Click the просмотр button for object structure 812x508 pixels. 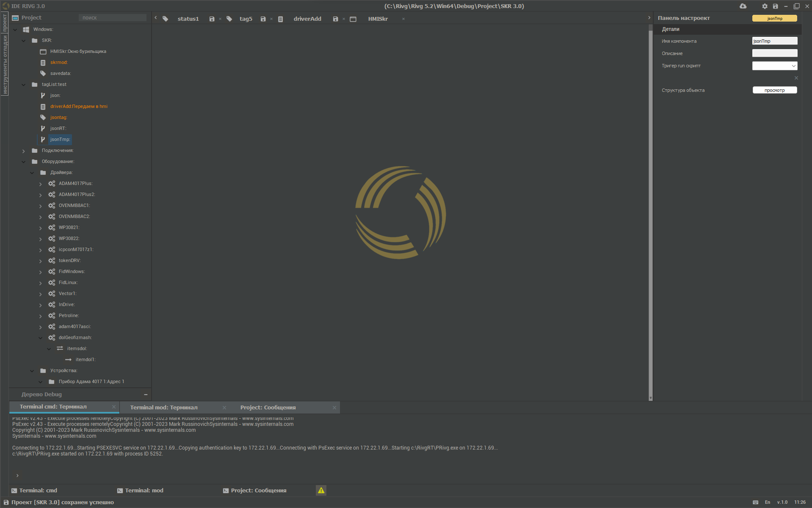[775, 90]
